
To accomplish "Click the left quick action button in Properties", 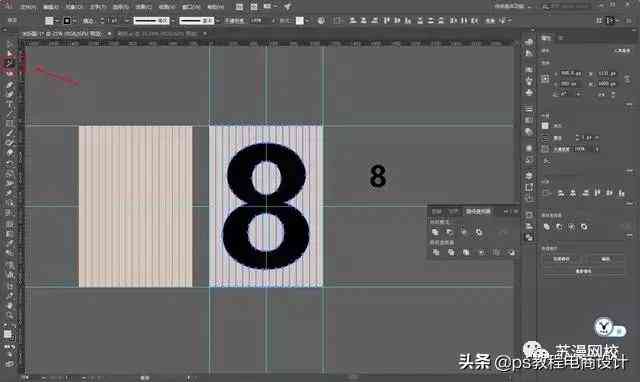I will pyautogui.click(x=561, y=259).
